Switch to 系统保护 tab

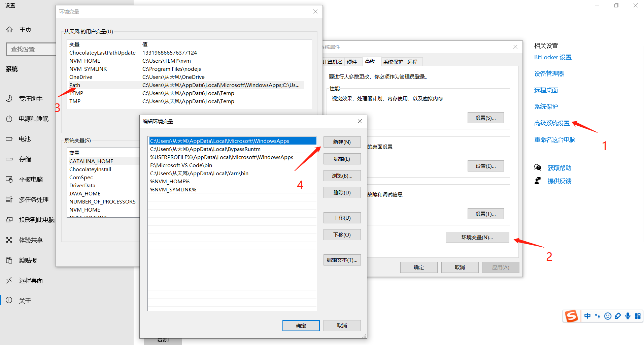pos(393,62)
